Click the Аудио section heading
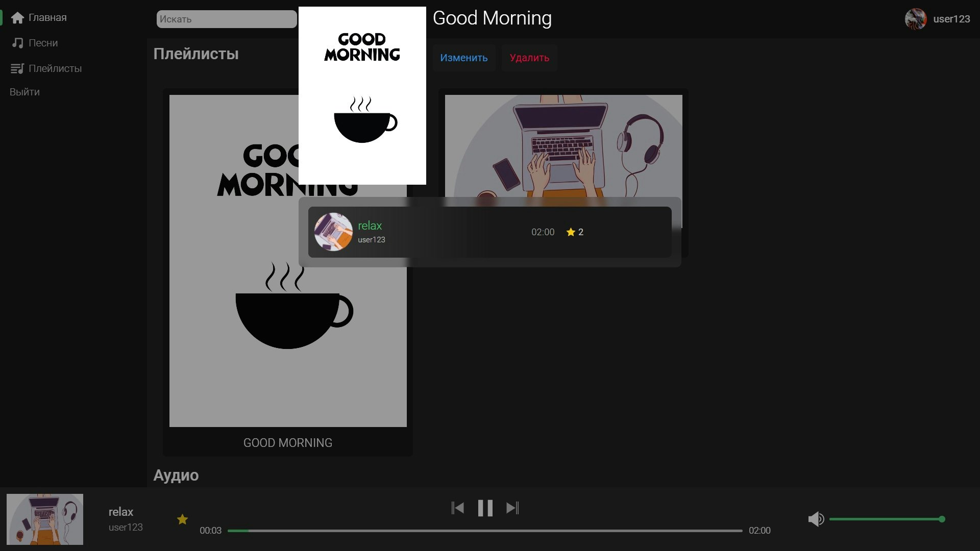980x551 pixels. [176, 475]
